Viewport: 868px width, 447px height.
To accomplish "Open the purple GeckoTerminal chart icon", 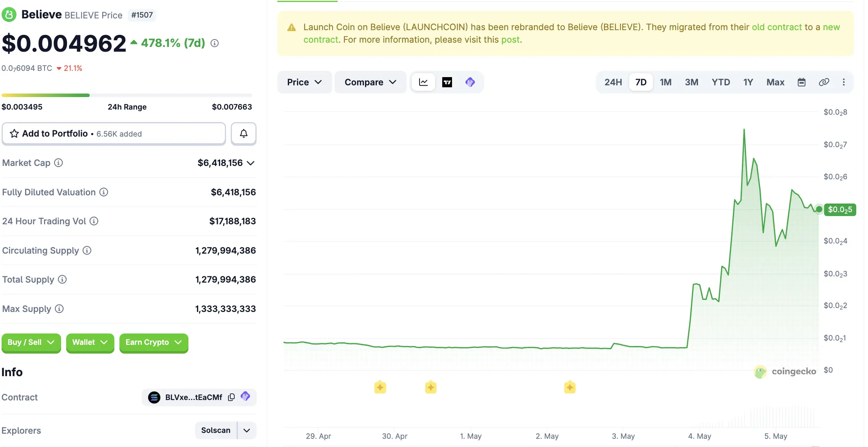I will pyautogui.click(x=470, y=82).
